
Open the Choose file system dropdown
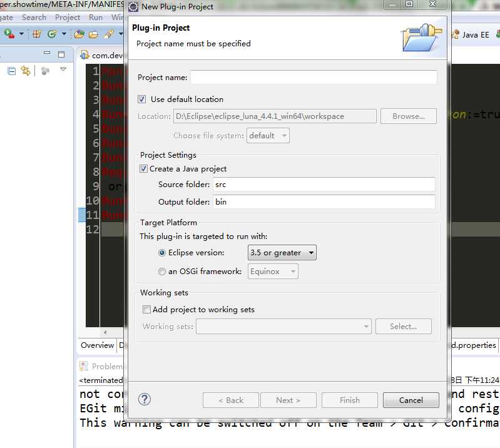[268, 136]
